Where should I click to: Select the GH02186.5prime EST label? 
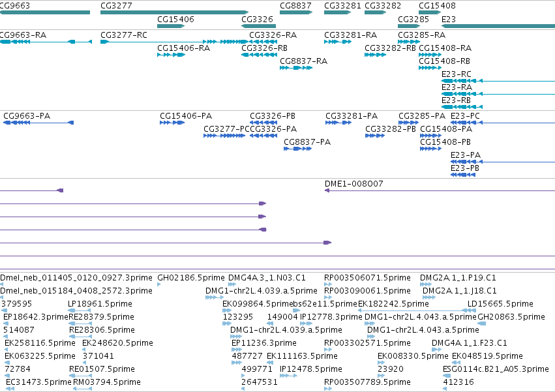191,278
